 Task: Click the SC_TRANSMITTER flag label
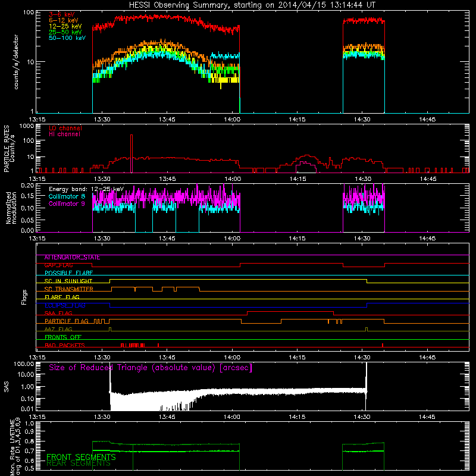(69, 289)
